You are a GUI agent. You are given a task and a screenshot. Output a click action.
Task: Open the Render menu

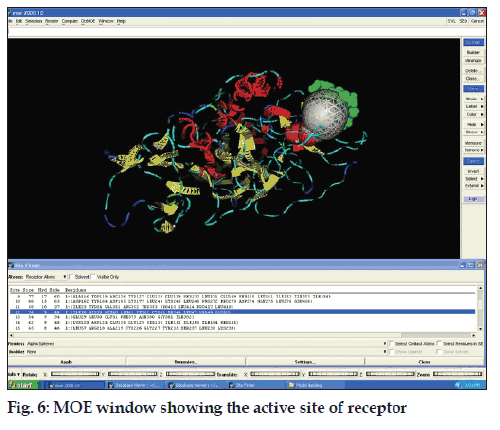pos(52,21)
